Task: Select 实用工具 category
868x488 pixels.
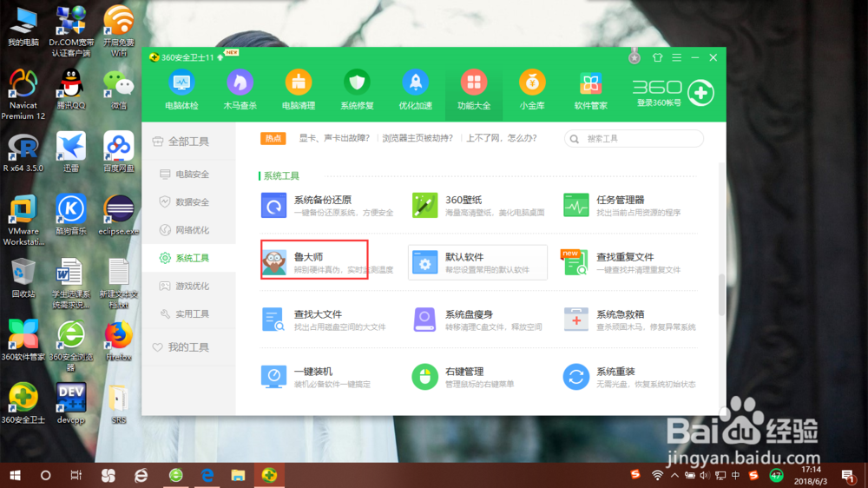Action: [x=188, y=314]
